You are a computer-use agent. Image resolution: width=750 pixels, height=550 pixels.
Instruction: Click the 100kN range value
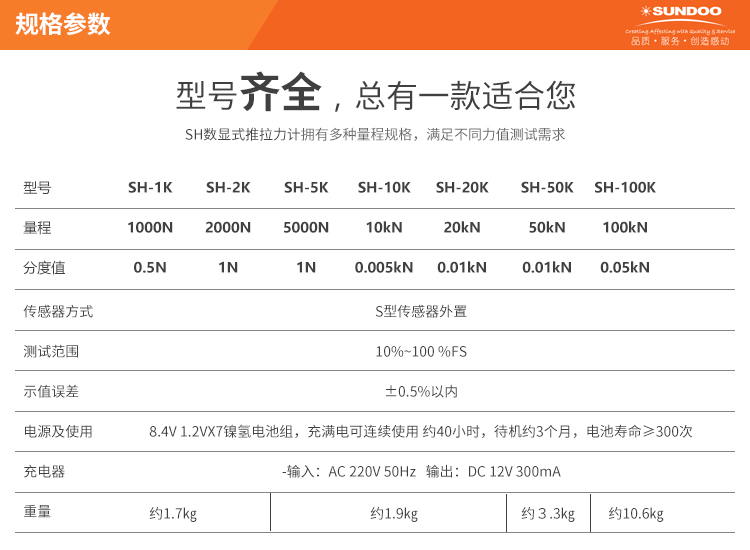click(625, 227)
